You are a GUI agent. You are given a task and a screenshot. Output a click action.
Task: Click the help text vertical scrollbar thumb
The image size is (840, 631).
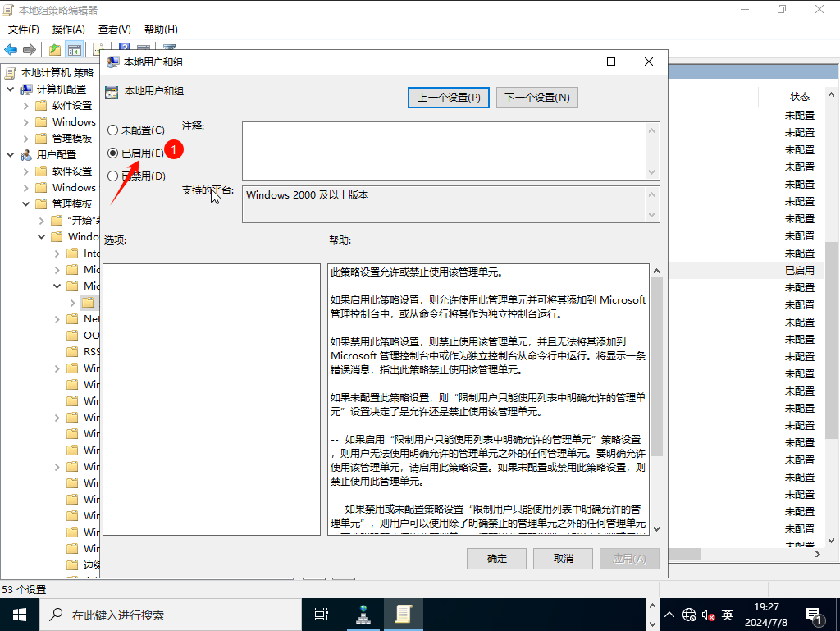(x=657, y=367)
